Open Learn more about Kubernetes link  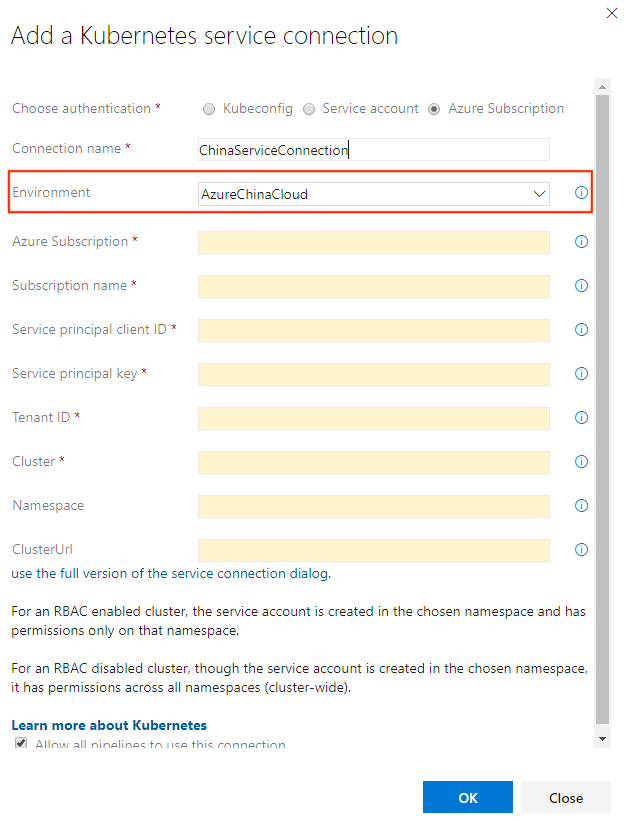click(109, 725)
